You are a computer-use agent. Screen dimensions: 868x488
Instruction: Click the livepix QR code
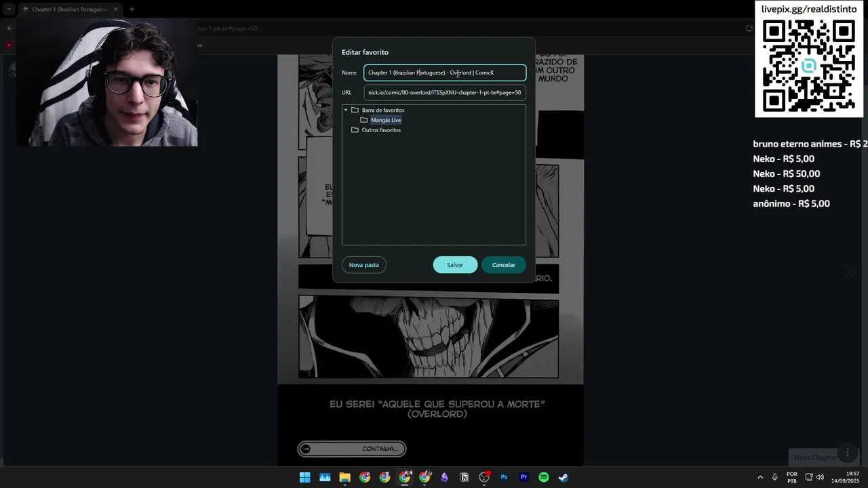(808, 66)
